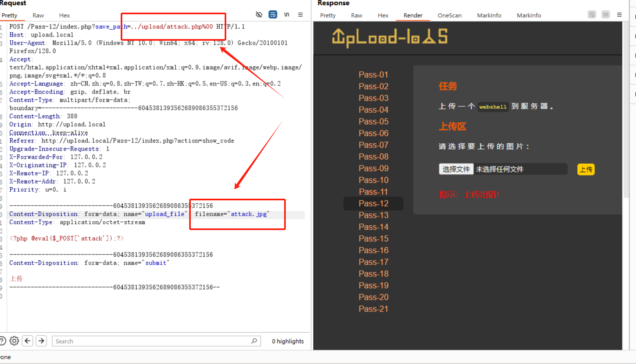
Task: Click inside the request Search field
Action: [x=157, y=341]
